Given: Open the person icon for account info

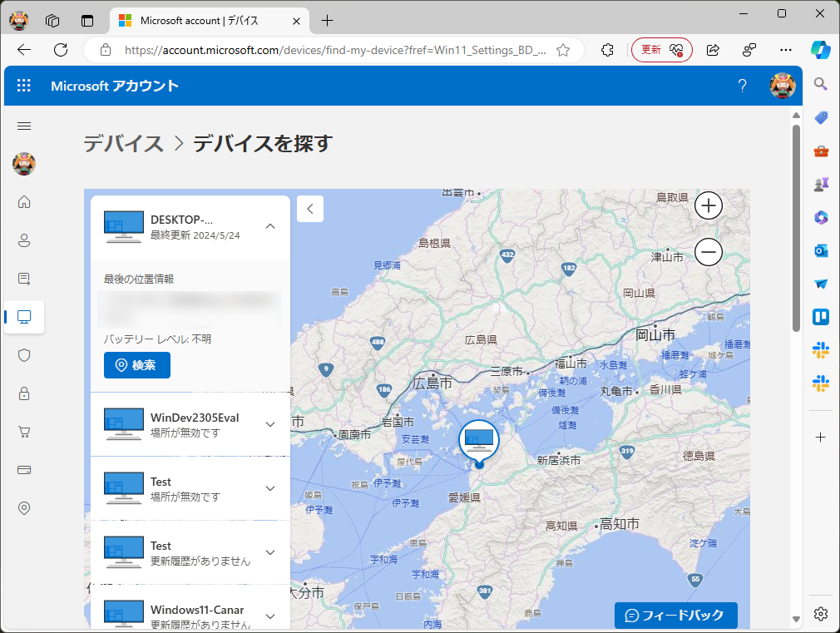Looking at the screenshot, I should [x=24, y=240].
